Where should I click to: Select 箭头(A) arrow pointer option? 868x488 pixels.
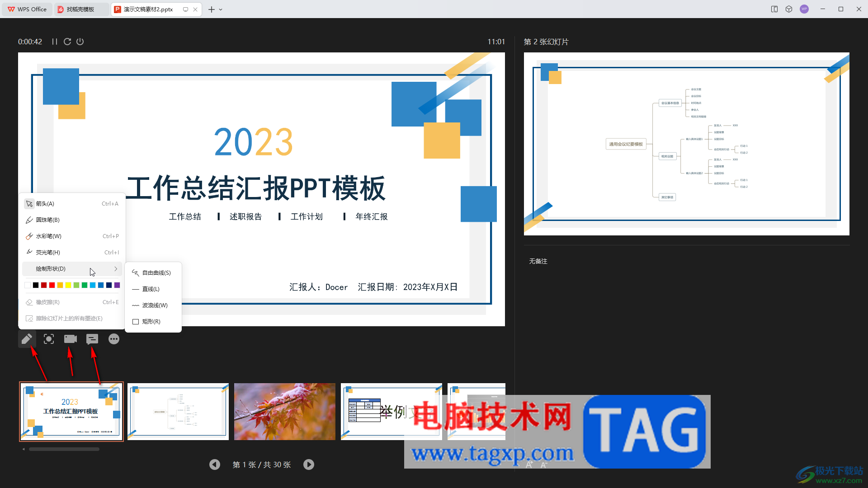point(45,204)
